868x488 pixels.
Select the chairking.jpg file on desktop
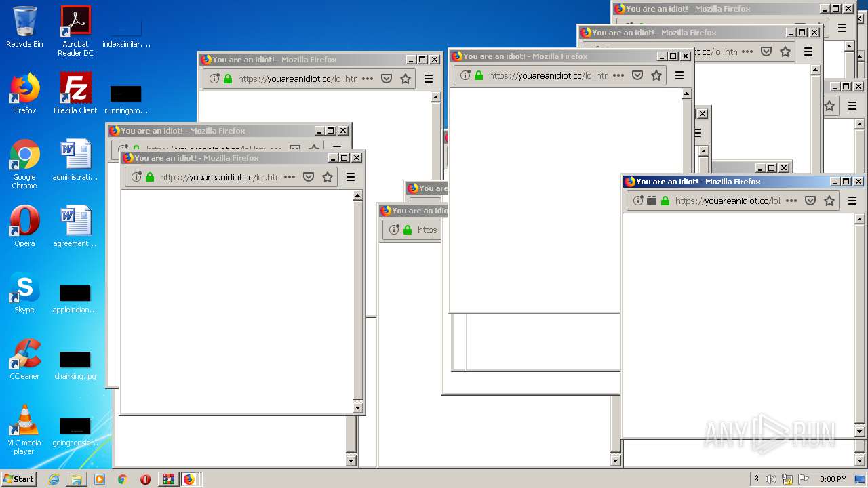coord(75,365)
